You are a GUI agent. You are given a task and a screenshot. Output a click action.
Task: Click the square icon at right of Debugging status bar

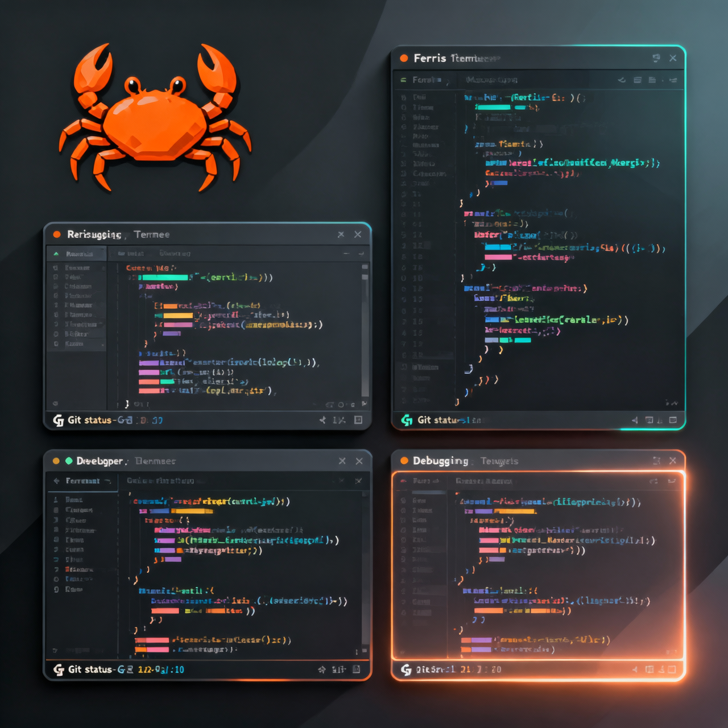672,669
